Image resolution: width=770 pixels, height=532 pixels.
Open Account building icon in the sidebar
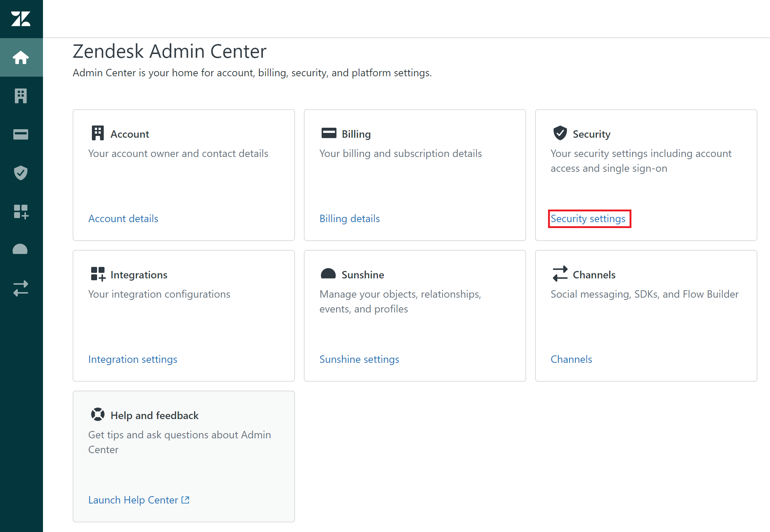click(21, 96)
